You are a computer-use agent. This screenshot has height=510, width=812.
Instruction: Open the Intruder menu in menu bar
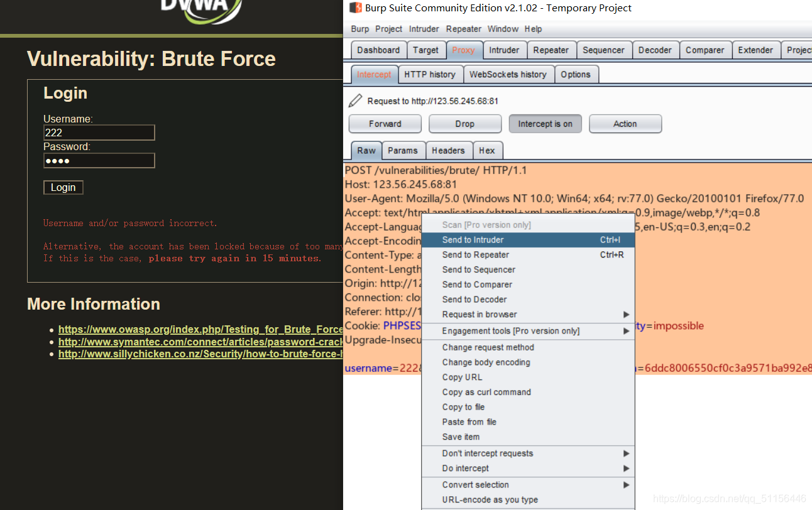point(424,29)
